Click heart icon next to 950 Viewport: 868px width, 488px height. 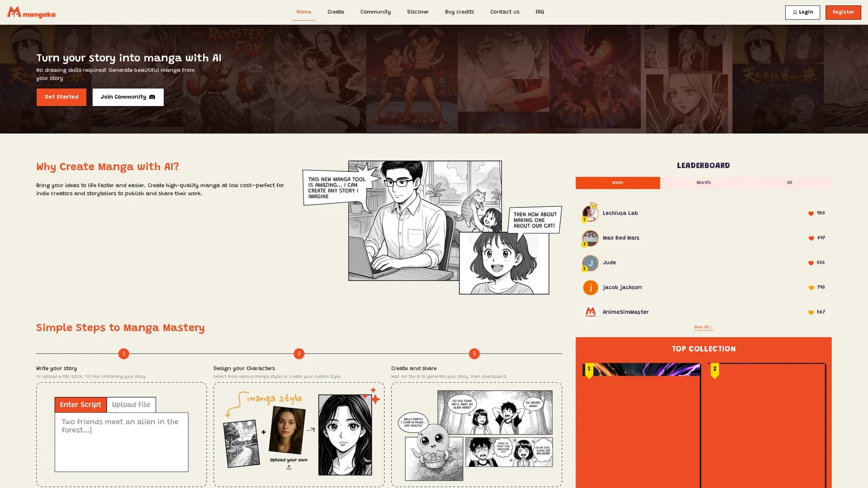[811, 213]
